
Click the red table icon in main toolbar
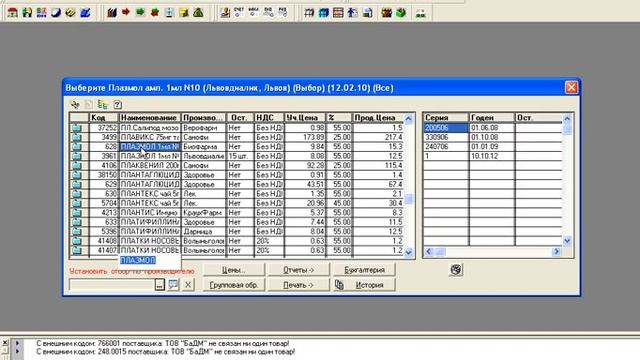click(338, 13)
